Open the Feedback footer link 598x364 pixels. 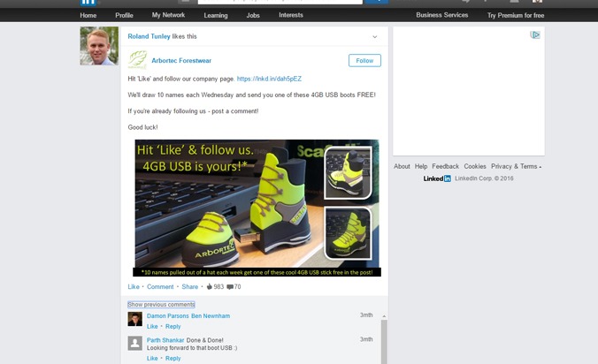point(446,166)
